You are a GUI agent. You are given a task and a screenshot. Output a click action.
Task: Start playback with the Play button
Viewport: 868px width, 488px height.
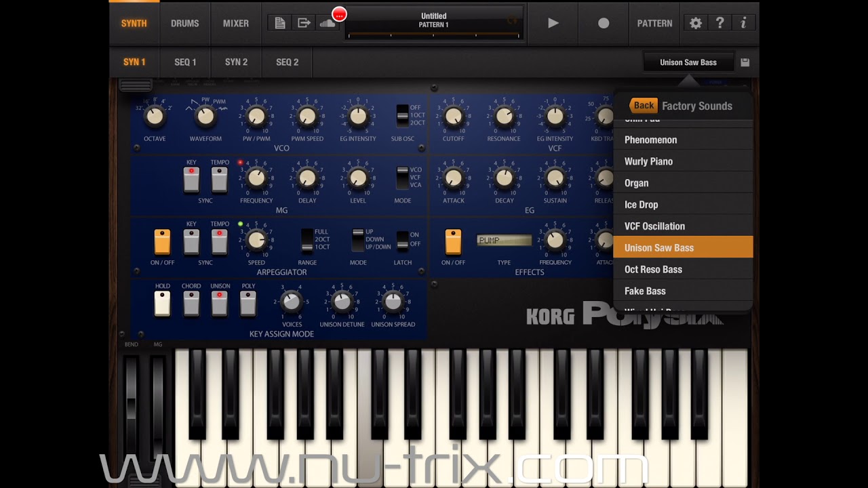553,23
